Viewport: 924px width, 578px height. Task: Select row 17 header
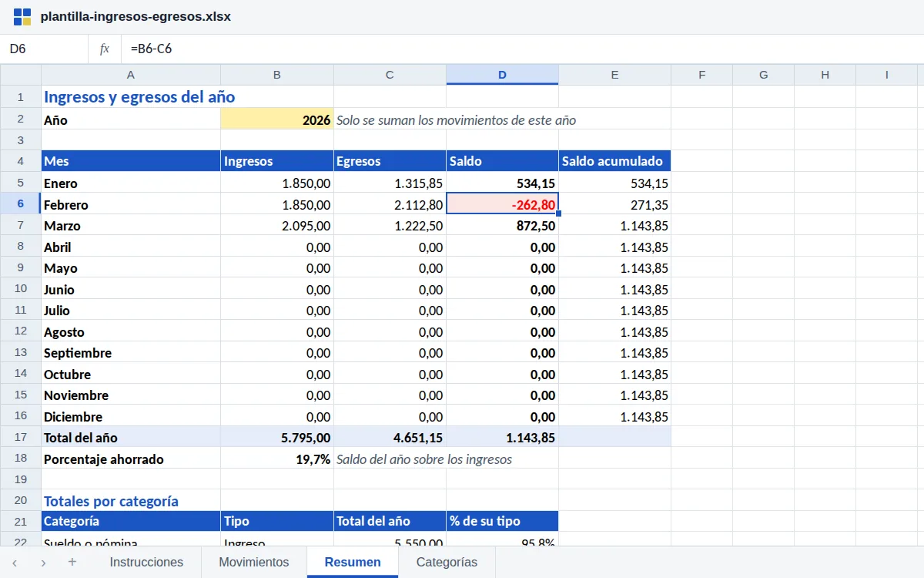pos(21,437)
